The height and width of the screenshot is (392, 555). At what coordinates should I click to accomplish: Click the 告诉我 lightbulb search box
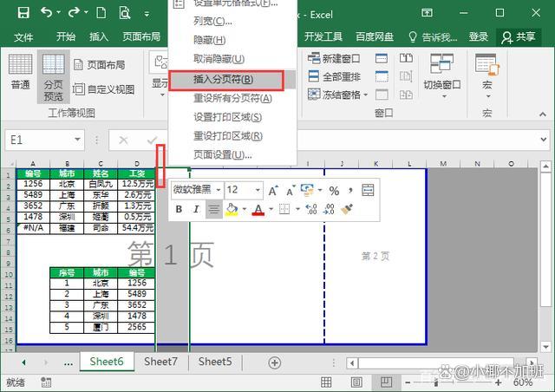tap(433, 36)
